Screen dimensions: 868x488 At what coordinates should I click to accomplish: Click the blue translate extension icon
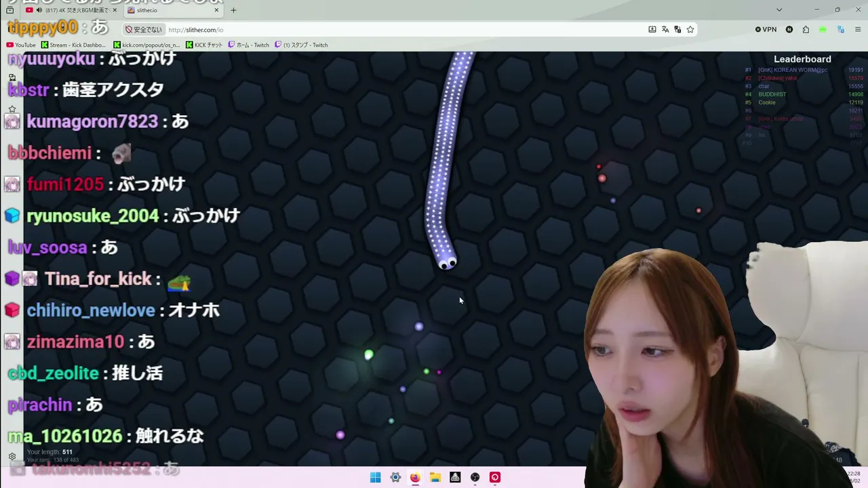(x=841, y=30)
